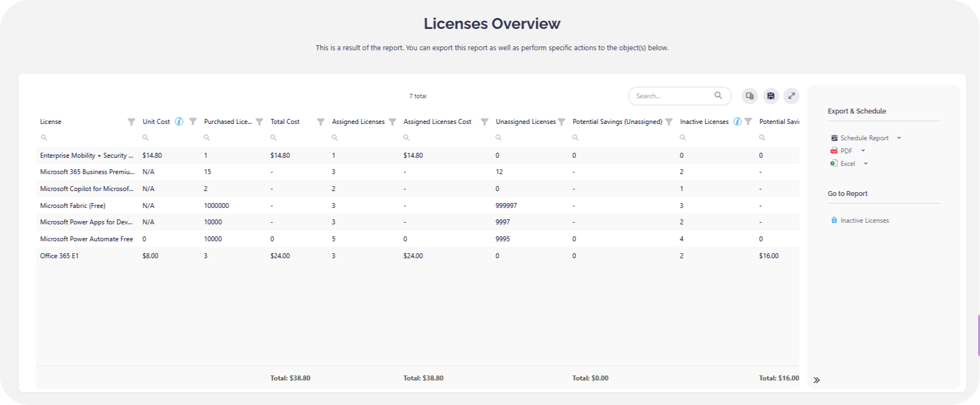Click the Inactive Licenses report icon
This screenshot has width=980, height=405.
pyautogui.click(x=834, y=220)
